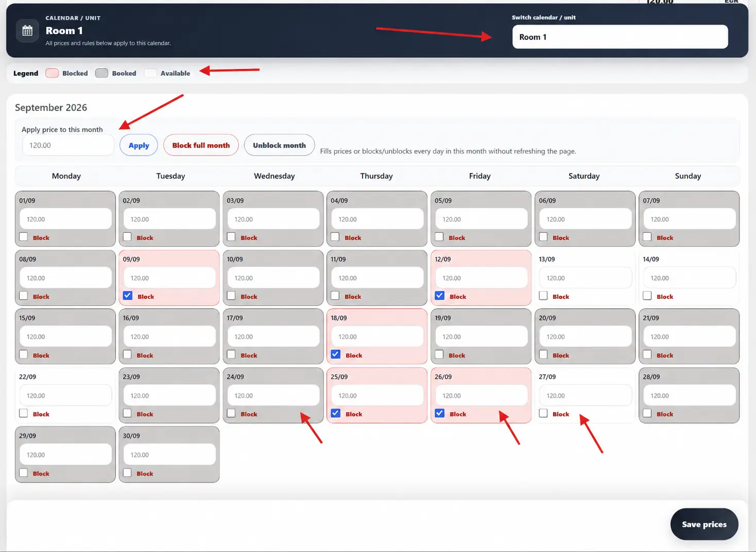The image size is (756, 552).
Task: Open the Switch calendar / unit dropdown
Action: point(620,37)
